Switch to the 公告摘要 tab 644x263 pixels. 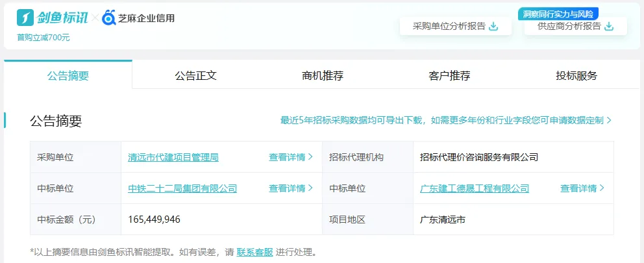[x=68, y=75]
